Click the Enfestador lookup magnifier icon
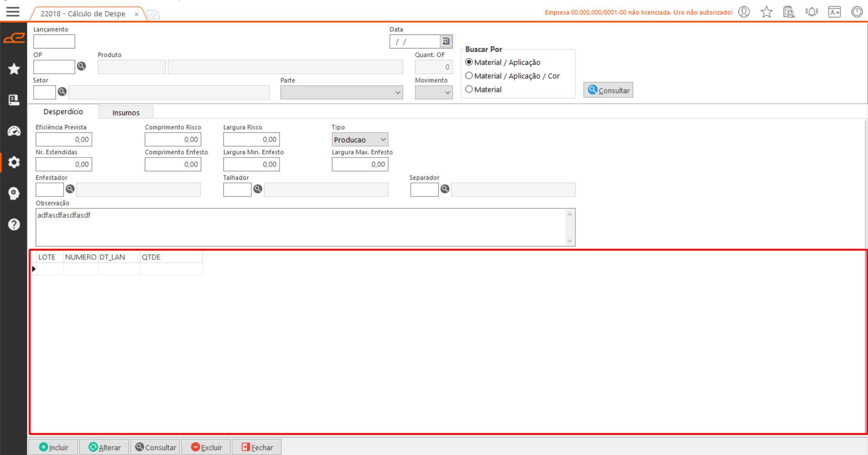The image size is (868, 455). pos(70,189)
